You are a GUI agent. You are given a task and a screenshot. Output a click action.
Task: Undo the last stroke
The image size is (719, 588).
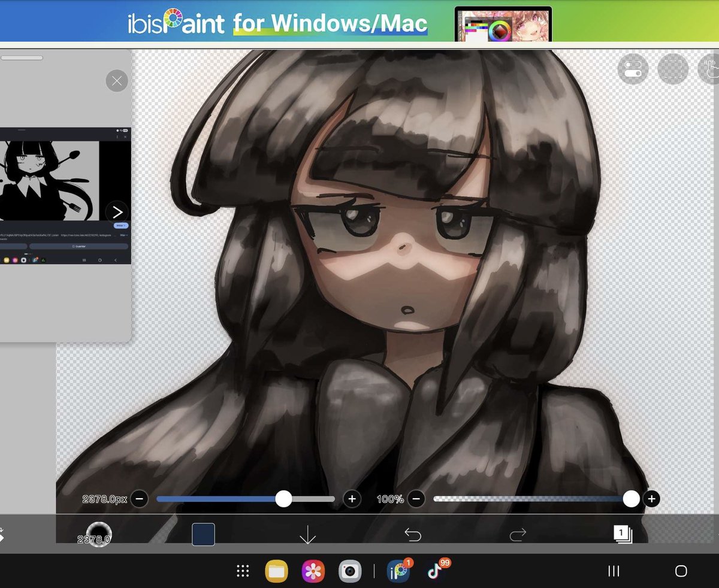point(413,534)
